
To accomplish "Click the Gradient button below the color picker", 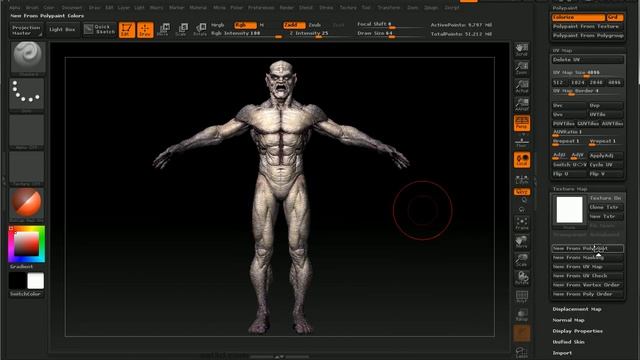I will pyautogui.click(x=22, y=267).
